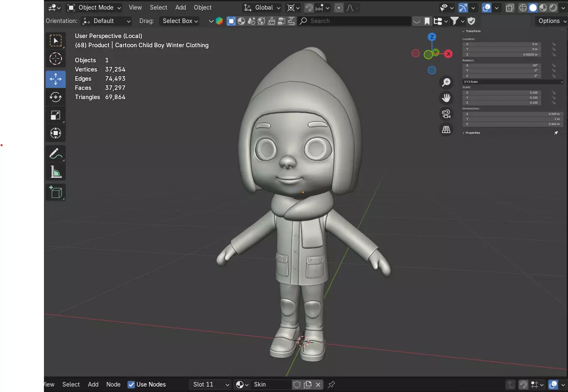Toggle lock for Location Z
This screenshot has height=392, width=568.
(554, 54)
